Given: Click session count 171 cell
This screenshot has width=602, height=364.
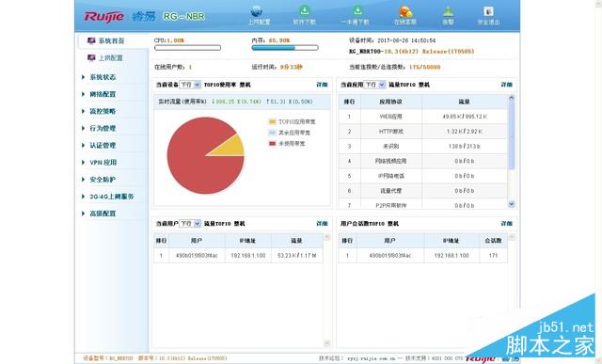Looking at the screenshot, I should click(x=493, y=255).
